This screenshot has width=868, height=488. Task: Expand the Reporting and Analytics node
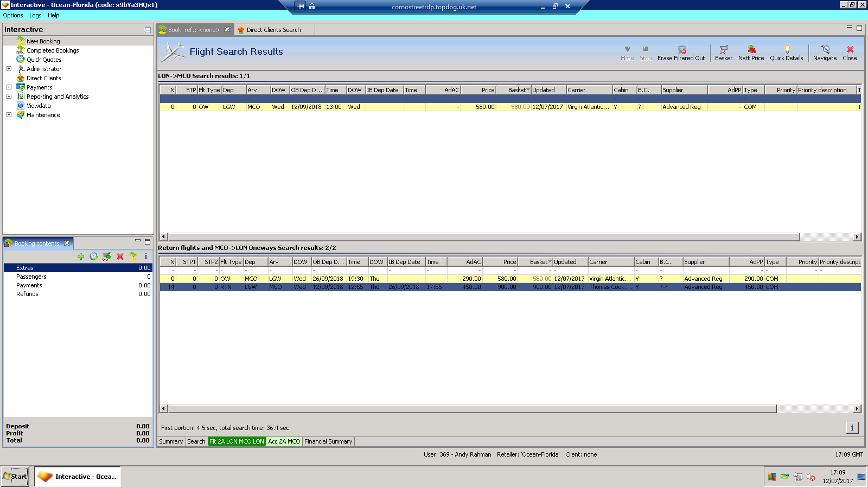[x=9, y=97]
